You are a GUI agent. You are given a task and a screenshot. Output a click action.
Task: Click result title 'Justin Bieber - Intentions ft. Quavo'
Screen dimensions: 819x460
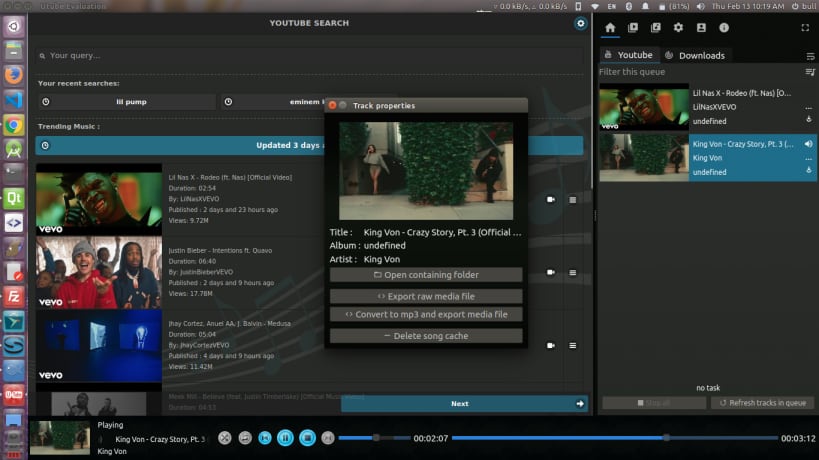(x=220, y=251)
